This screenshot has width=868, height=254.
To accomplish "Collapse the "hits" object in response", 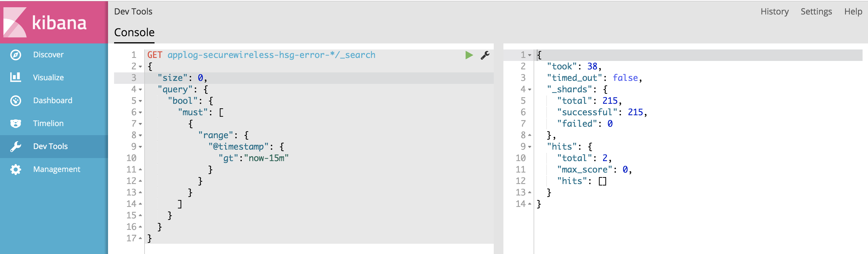I will [530, 147].
